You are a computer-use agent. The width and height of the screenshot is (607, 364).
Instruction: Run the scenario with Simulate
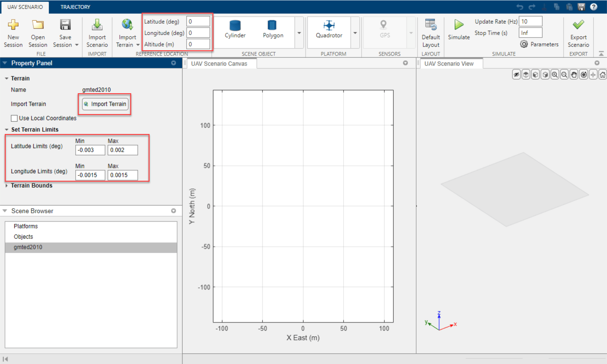[459, 29]
